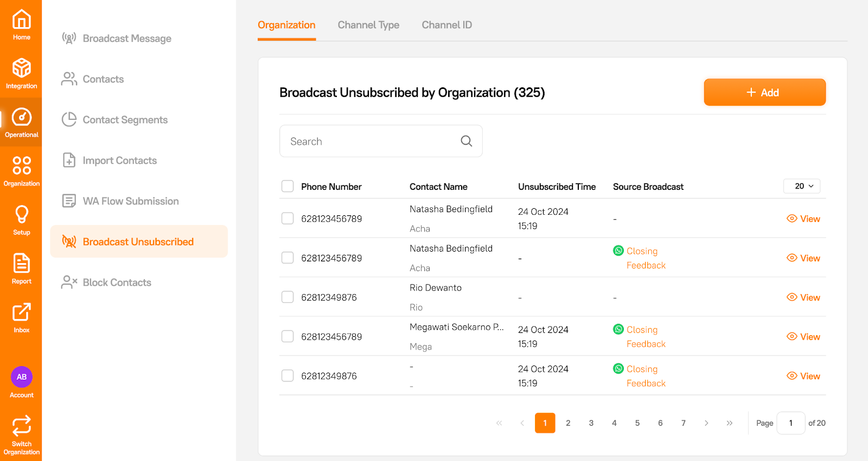Click the AB Account avatar
The height and width of the screenshot is (461, 868).
click(x=21, y=377)
